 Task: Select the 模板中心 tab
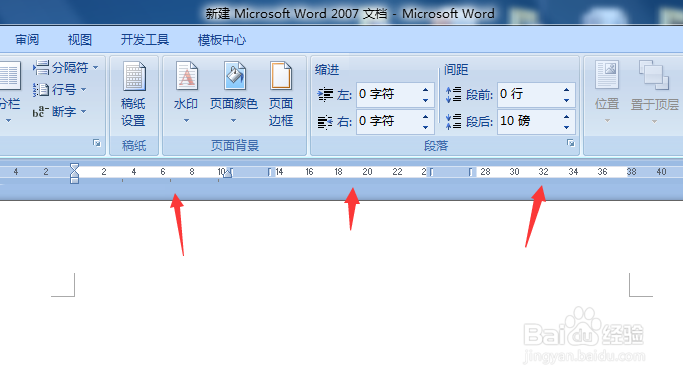pyautogui.click(x=222, y=40)
